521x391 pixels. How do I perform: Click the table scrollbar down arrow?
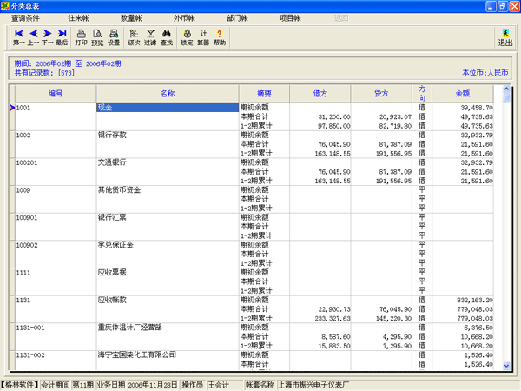[507, 366]
